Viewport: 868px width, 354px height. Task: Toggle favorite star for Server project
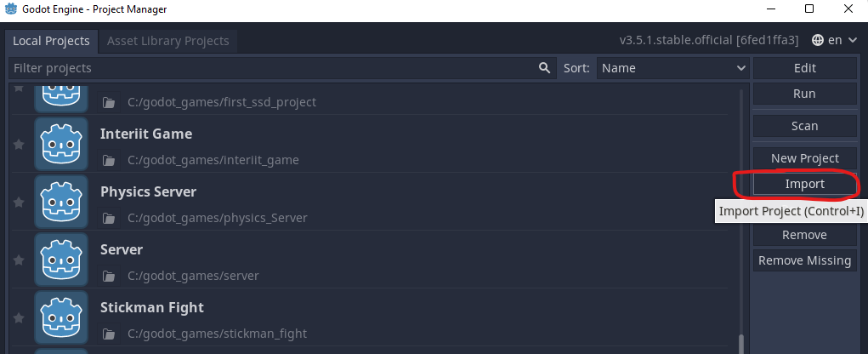19,260
